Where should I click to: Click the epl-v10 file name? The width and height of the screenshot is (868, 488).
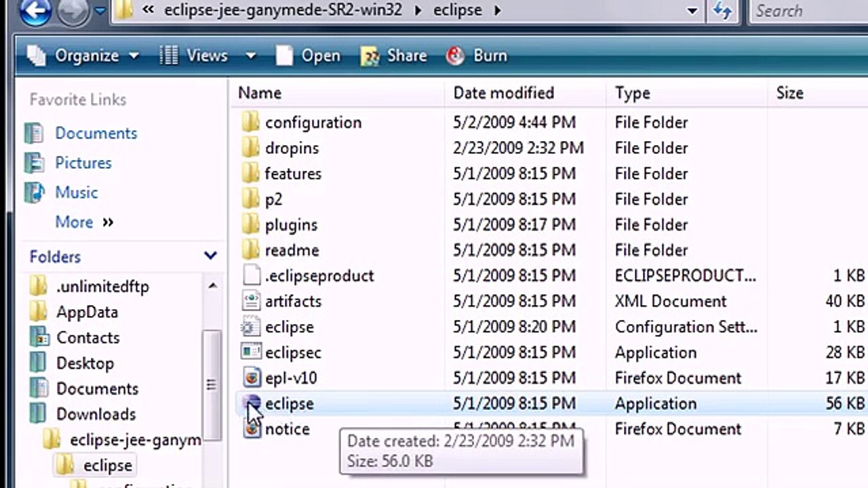(291, 378)
